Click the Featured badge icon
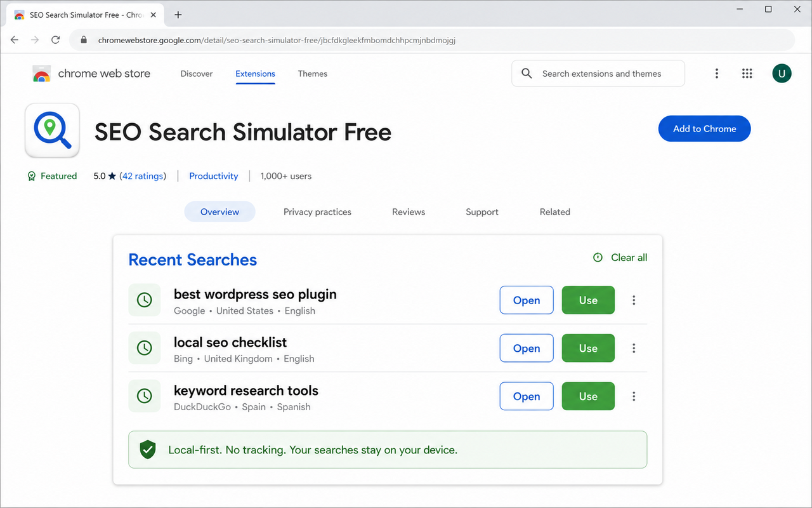812x508 pixels. click(x=32, y=177)
